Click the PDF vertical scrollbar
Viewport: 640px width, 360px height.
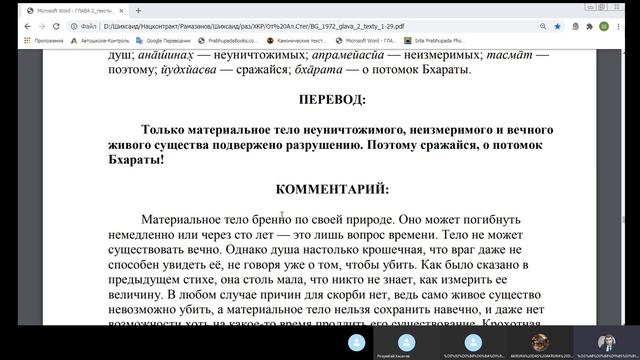click(623, 187)
